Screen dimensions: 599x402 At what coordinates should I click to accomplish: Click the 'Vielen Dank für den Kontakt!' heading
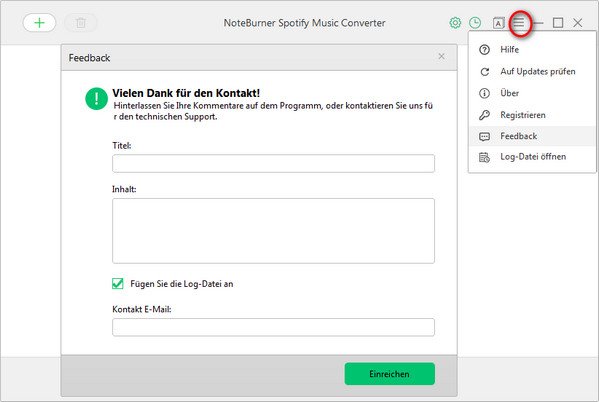tap(186, 93)
